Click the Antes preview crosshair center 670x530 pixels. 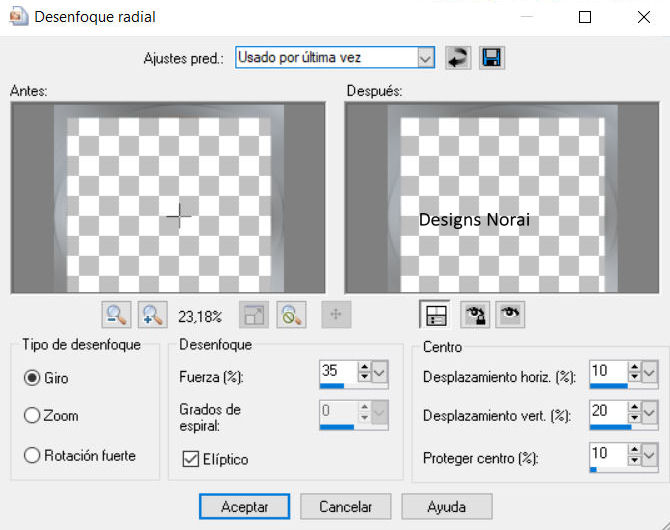click(x=179, y=216)
